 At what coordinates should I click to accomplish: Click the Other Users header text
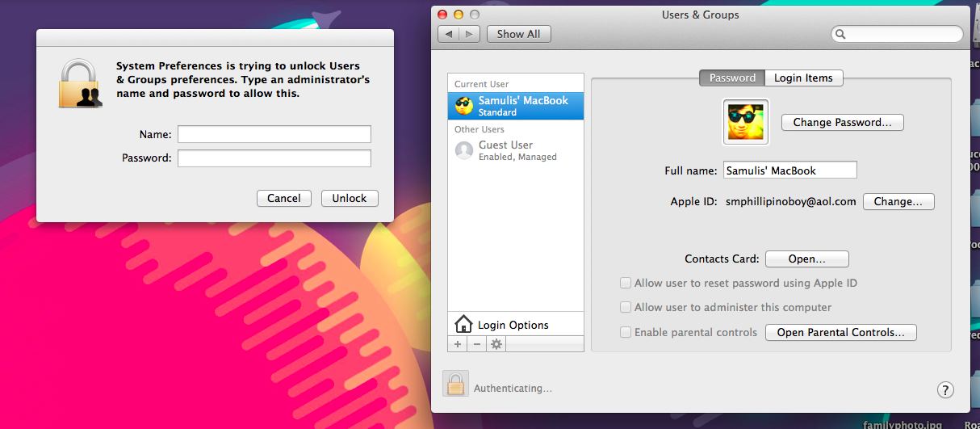[x=480, y=129]
